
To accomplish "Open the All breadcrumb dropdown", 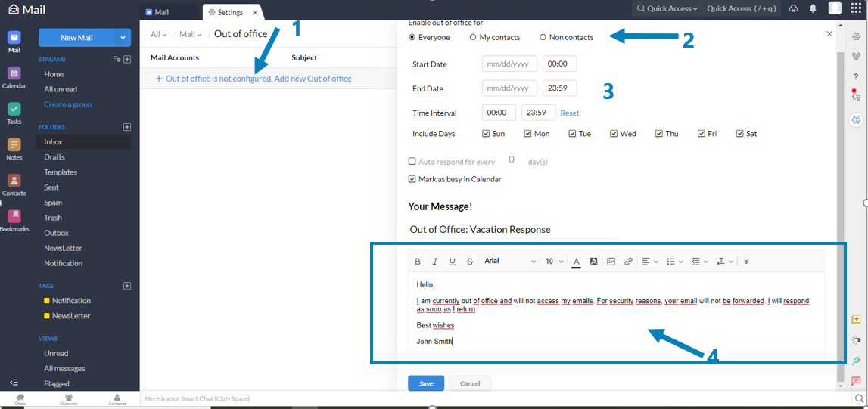I will [x=158, y=34].
